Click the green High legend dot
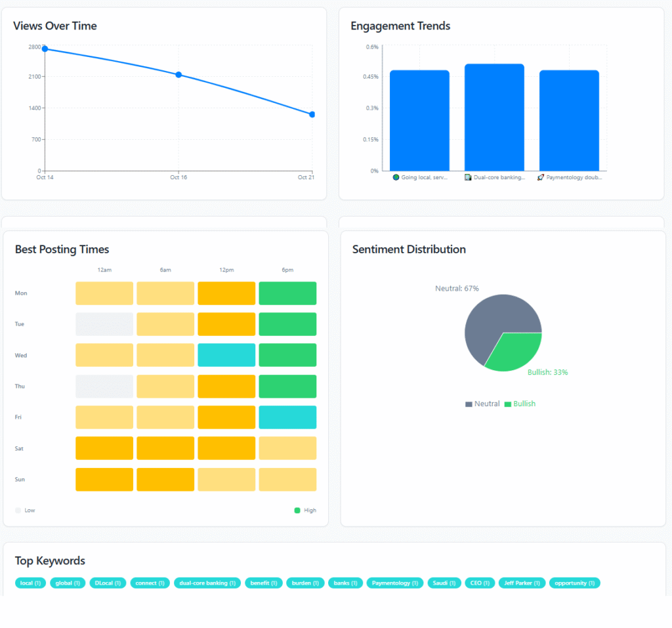Viewport: 672px width, 628px height. (297, 510)
